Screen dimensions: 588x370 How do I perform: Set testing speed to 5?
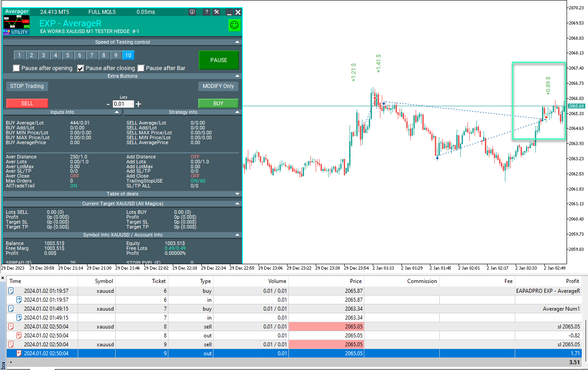pyautogui.click(x=67, y=55)
